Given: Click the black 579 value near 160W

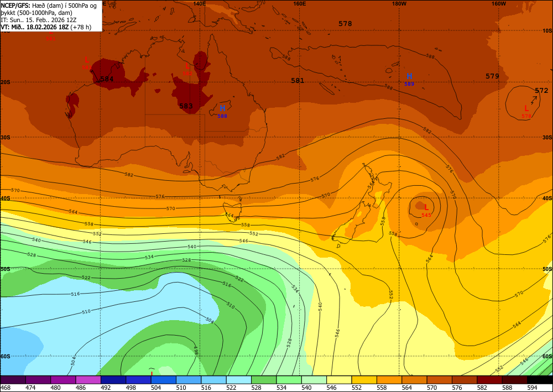Looking at the screenshot, I should [492, 76].
